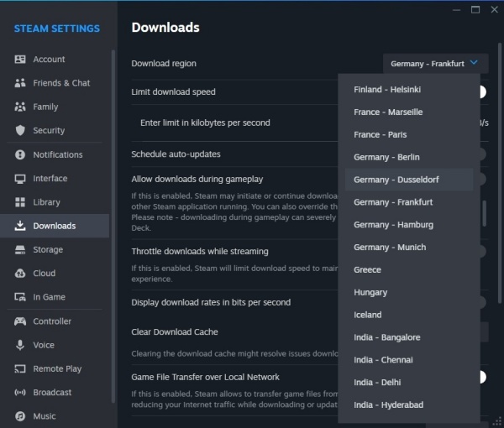Choose Germany - Berlin from region list

coord(409,157)
